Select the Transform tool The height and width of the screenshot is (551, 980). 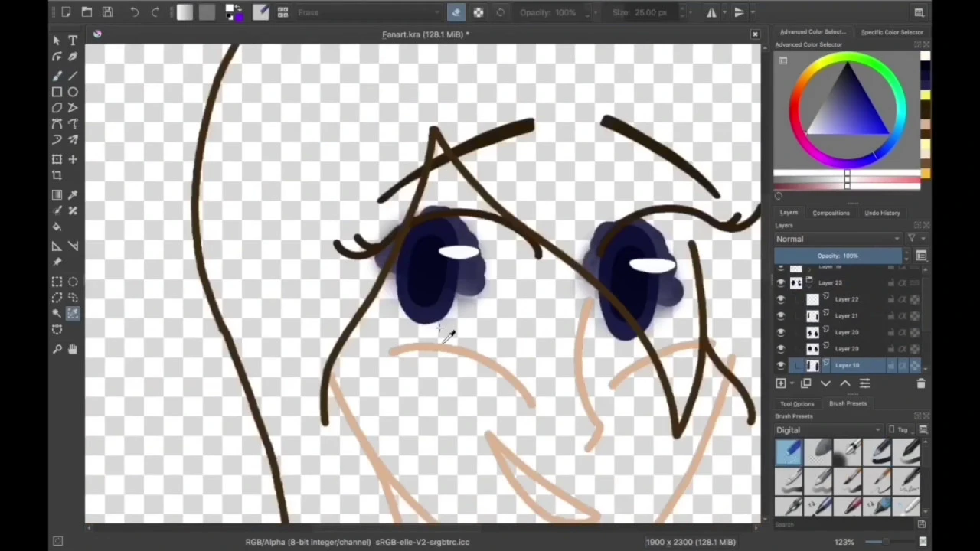click(x=57, y=159)
